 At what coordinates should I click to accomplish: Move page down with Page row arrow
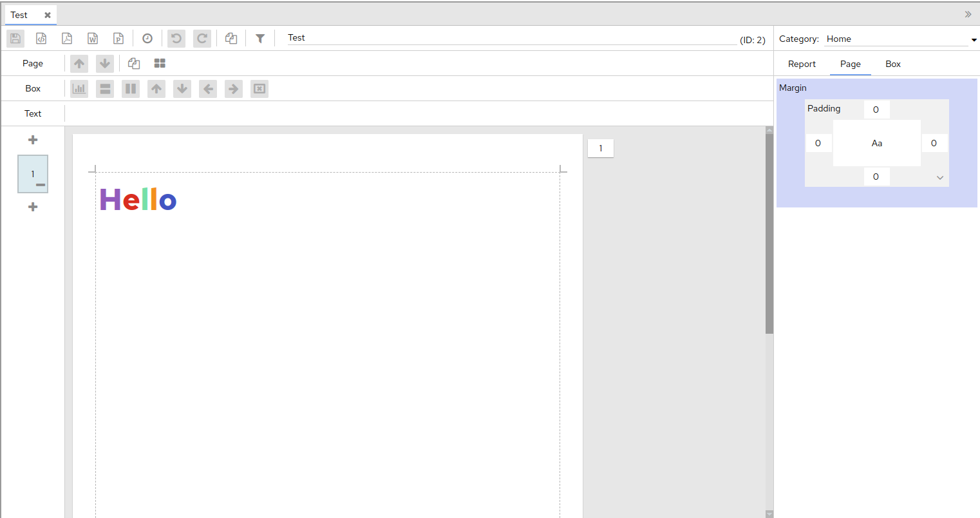pos(105,63)
